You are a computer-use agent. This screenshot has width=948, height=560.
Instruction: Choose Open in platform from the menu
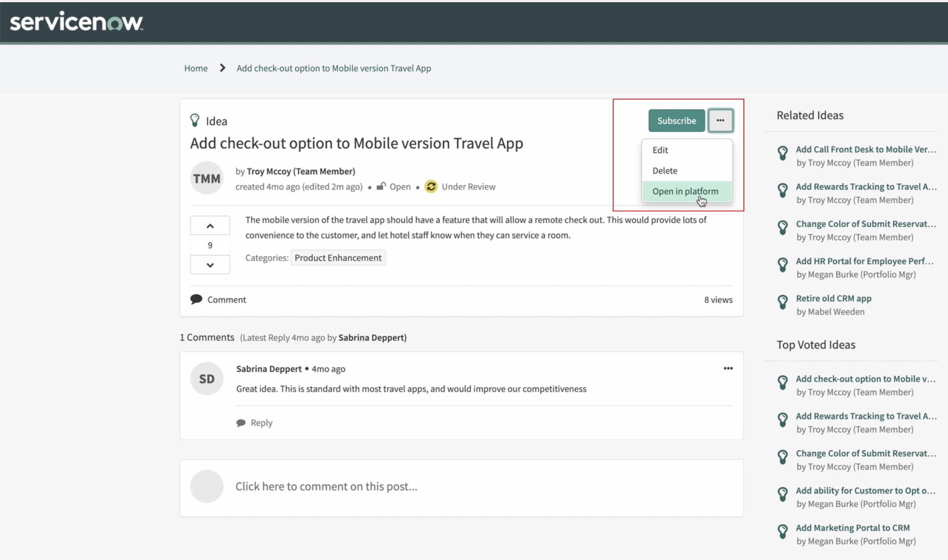pyautogui.click(x=685, y=191)
